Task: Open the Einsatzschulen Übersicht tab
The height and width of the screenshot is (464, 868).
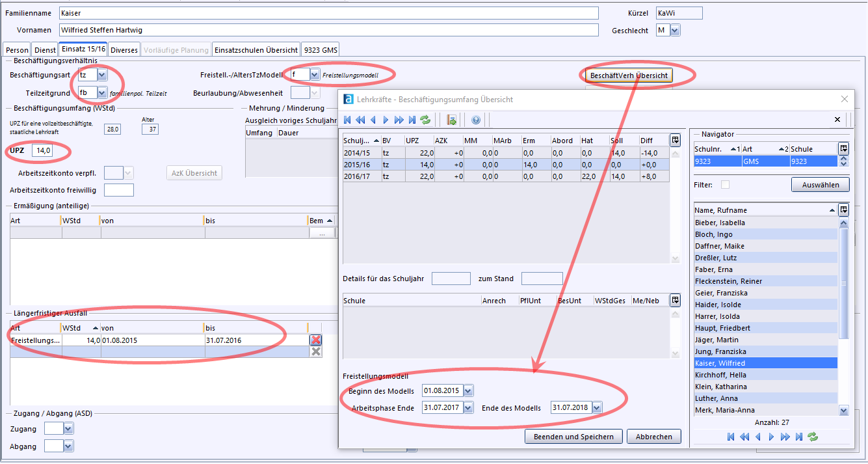Action: point(256,50)
